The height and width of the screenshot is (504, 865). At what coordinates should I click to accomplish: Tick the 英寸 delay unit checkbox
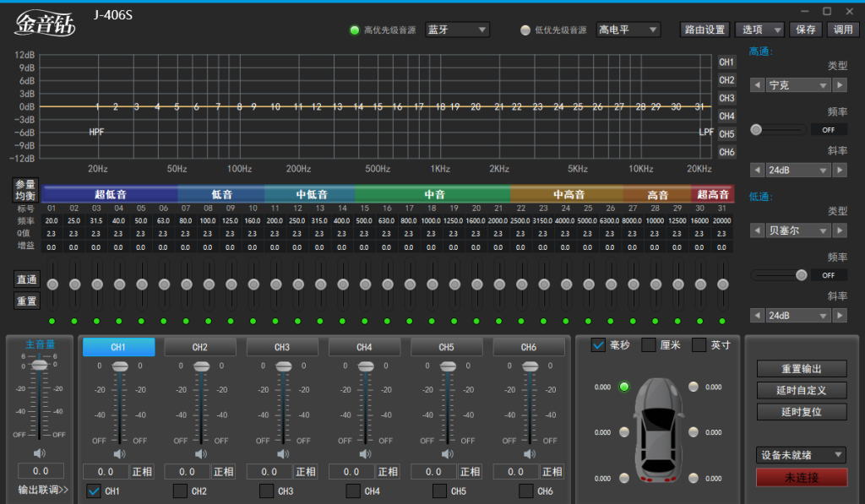click(699, 345)
